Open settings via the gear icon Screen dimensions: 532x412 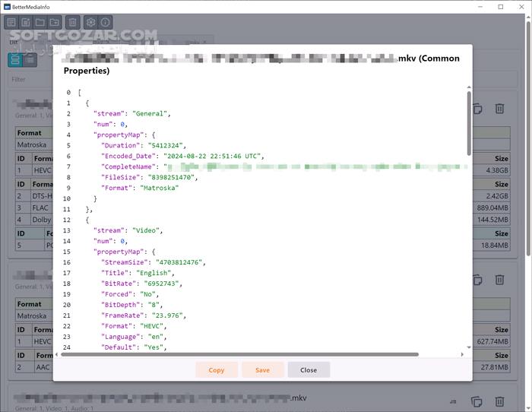click(90, 23)
